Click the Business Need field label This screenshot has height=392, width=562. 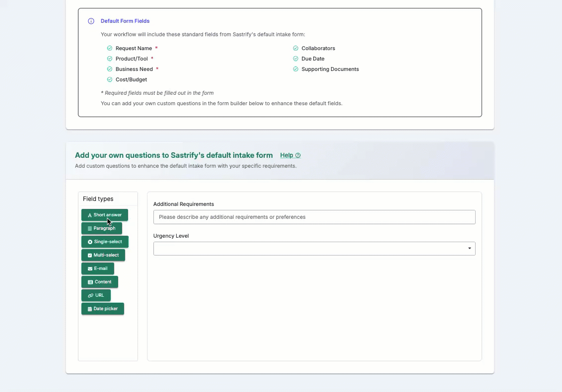pyautogui.click(x=134, y=69)
